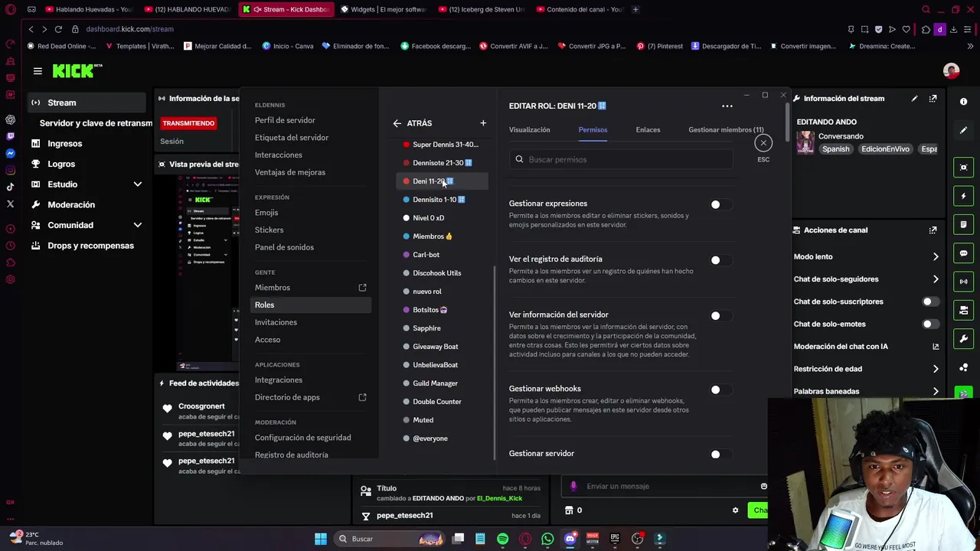Screen dimensions: 980x551
Task: Open the role's three-dot options menu
Action: point(727,106)
